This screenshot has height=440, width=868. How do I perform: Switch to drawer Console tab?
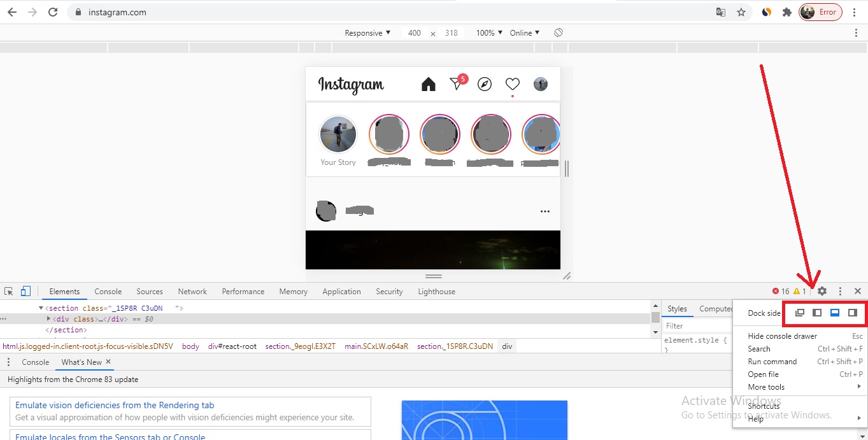[x=36, y=362]
